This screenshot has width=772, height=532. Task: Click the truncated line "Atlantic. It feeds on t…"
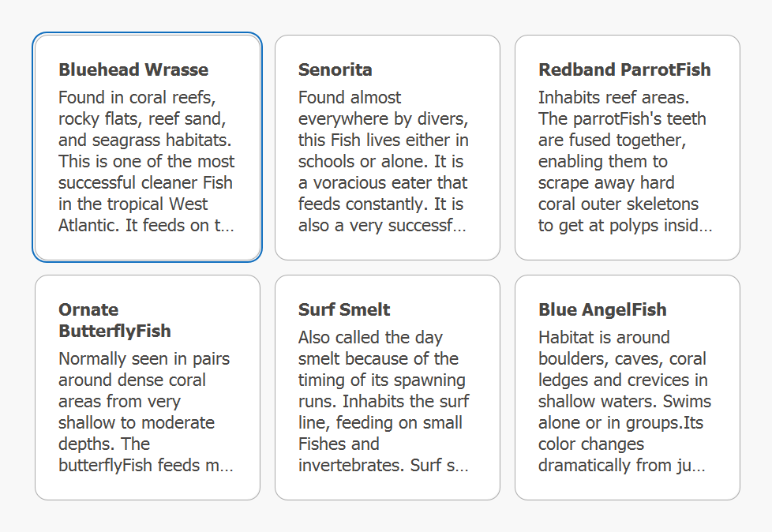coord(146,225)
